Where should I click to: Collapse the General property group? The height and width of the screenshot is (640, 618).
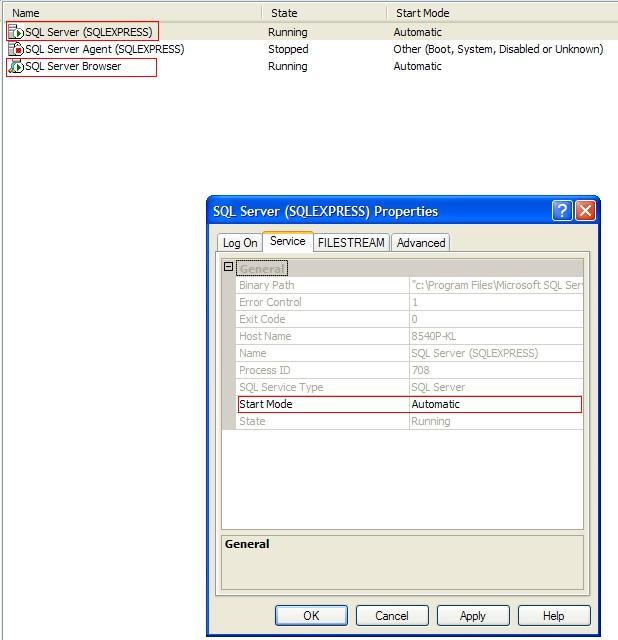click(229, 267)
